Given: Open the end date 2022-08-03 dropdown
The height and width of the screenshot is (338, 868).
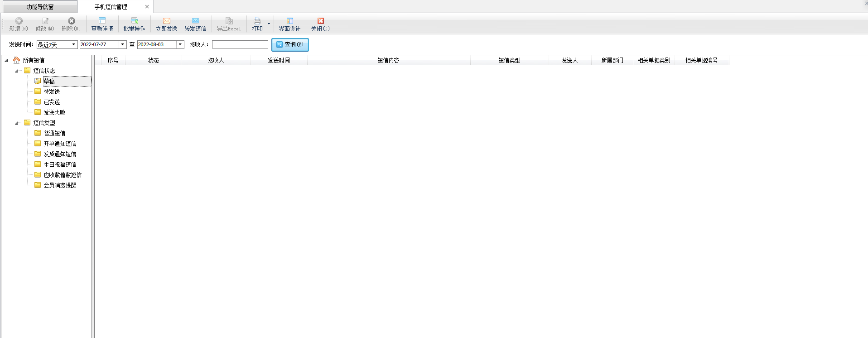Looking at the screenshot, I should click(x=180, y=44).
